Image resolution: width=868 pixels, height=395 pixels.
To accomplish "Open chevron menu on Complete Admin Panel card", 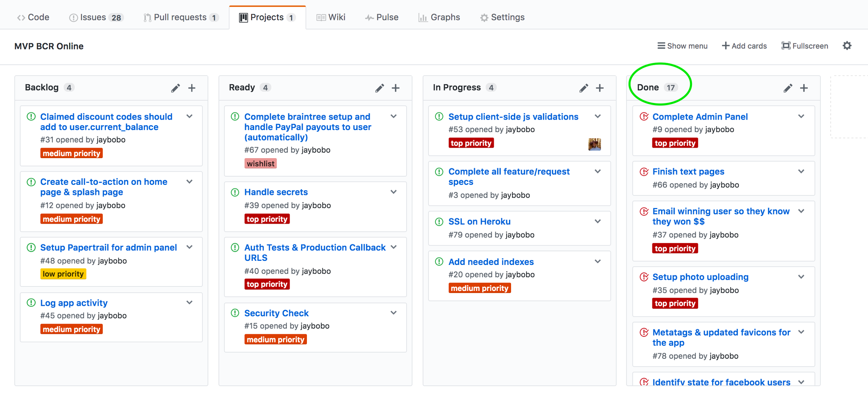I will tap(801, 117).
